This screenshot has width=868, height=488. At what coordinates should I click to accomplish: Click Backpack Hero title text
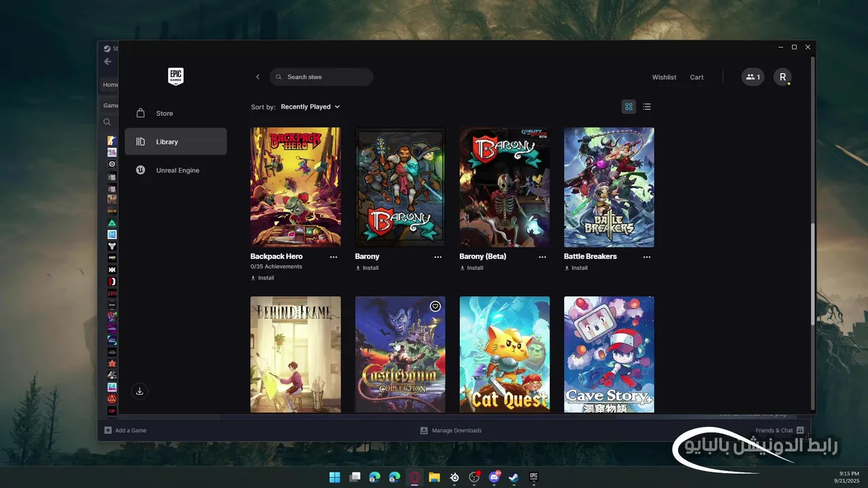(277, 257)
